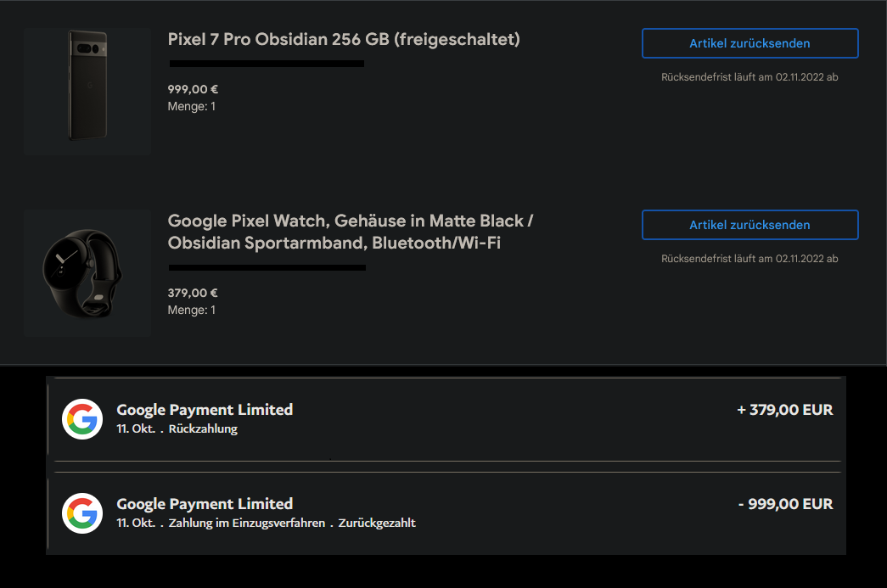Click the redacted bar under the Pixel 7 Pro title

pyautogui.click(x=267, y=64)
